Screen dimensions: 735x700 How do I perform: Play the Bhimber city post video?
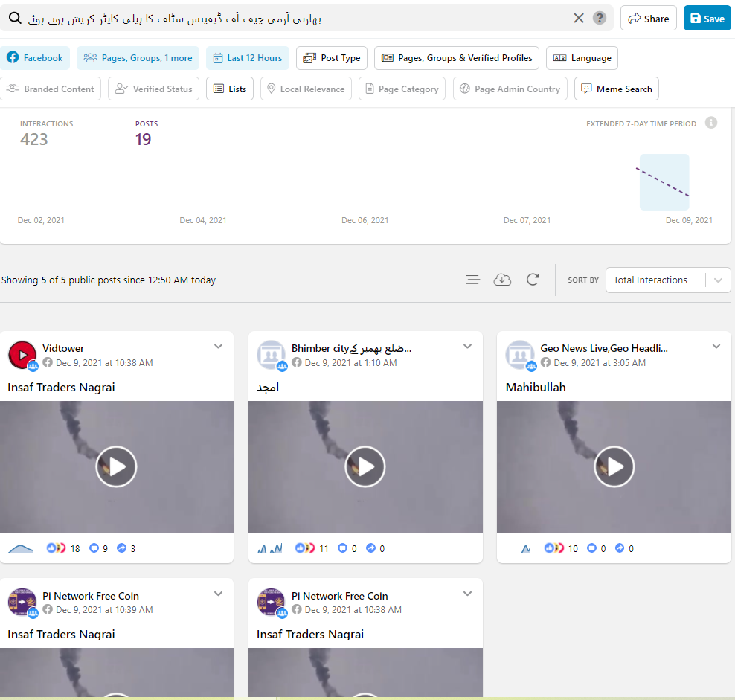(365, 466)
